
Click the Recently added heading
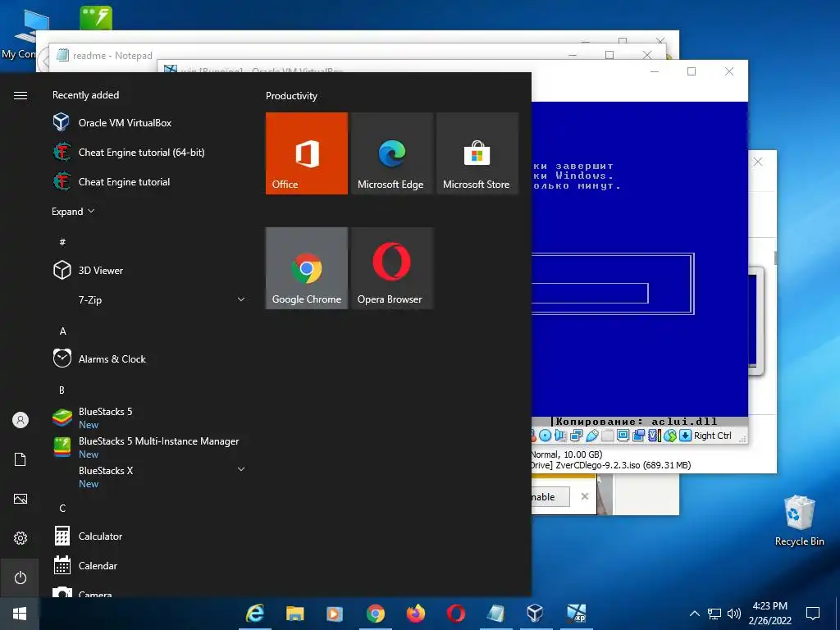click(85, 95)
